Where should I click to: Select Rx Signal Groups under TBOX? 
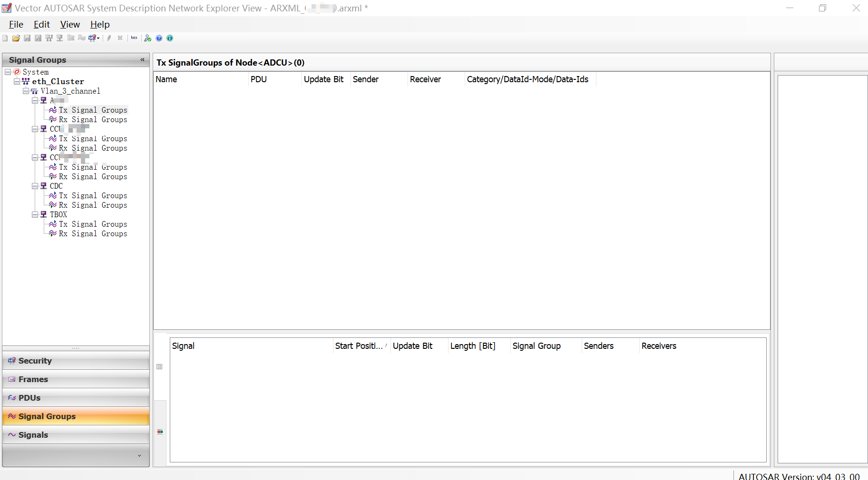click(93, 233)
